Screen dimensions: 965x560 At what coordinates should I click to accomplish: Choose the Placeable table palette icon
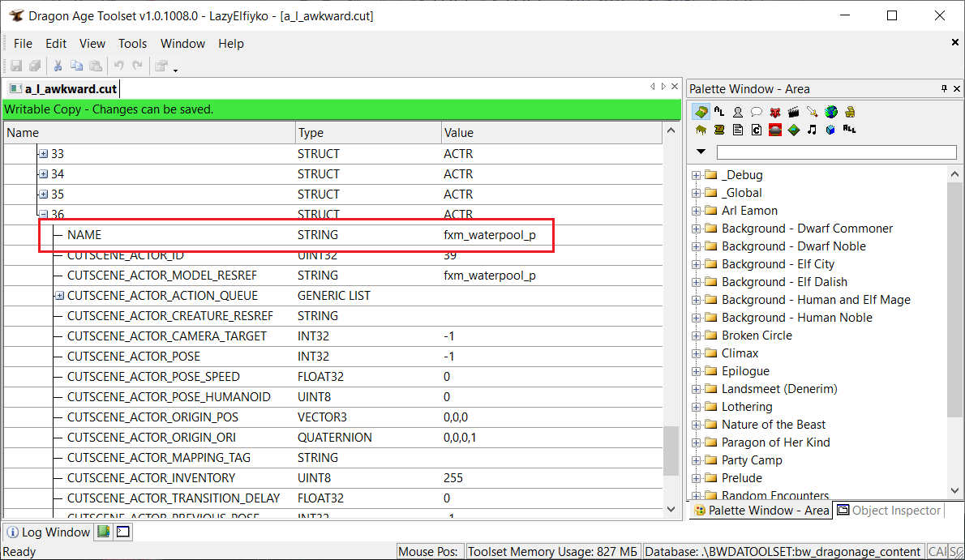pos(701,130)
